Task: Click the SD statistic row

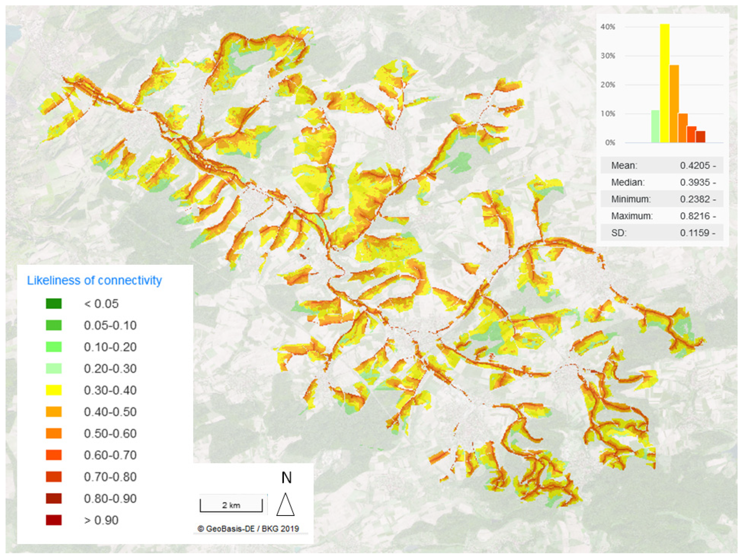Action: pyautogui.click(x=662, y=233)
